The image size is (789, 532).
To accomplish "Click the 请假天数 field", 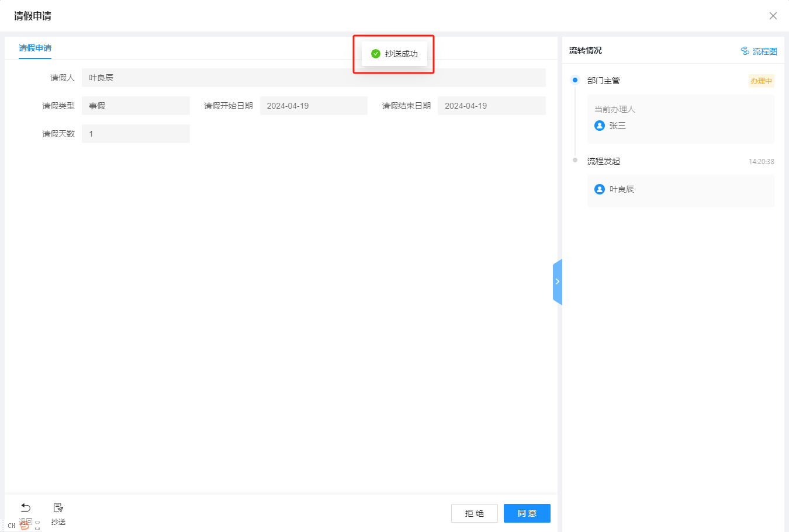I will tap(136, 134).
